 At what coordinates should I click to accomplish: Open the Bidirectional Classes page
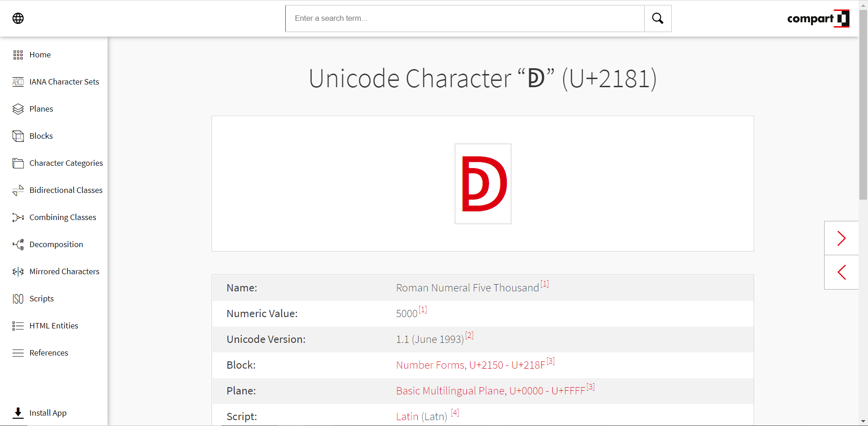coord(66,190)
